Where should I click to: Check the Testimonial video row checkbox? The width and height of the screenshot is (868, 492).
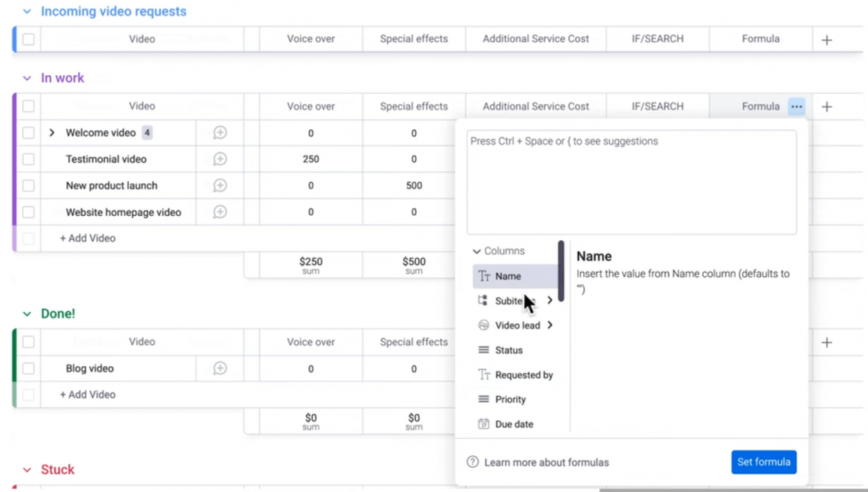click(x=27, y=160)
